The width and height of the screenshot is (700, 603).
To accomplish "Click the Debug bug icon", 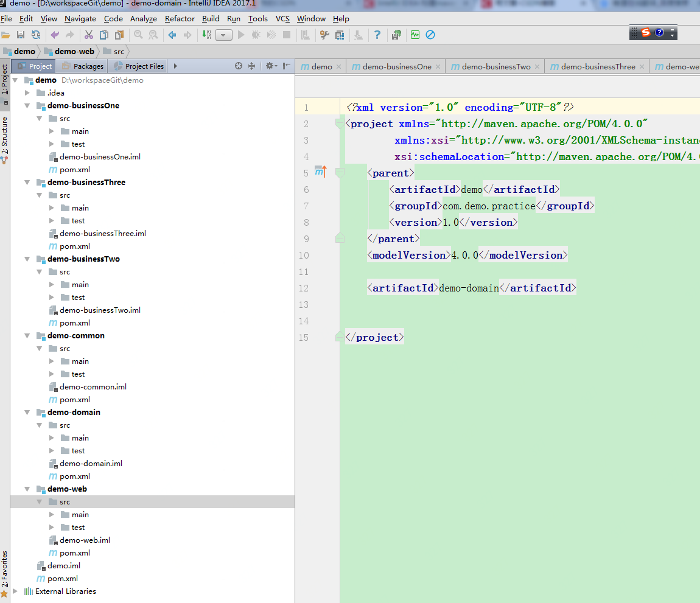I will pos(256,35).
